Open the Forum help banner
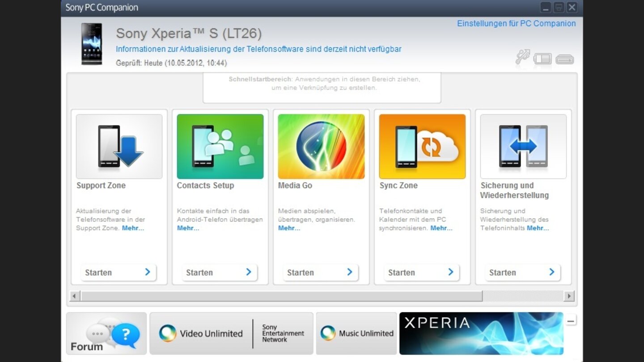 pyautogui.click(x=106, y=333)
